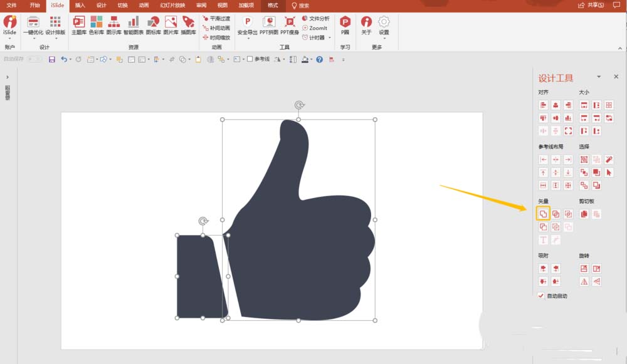Align selected shapes left in 对齐 section
Viewport: 627px width, 364px height.
click(x=543, y=105)
